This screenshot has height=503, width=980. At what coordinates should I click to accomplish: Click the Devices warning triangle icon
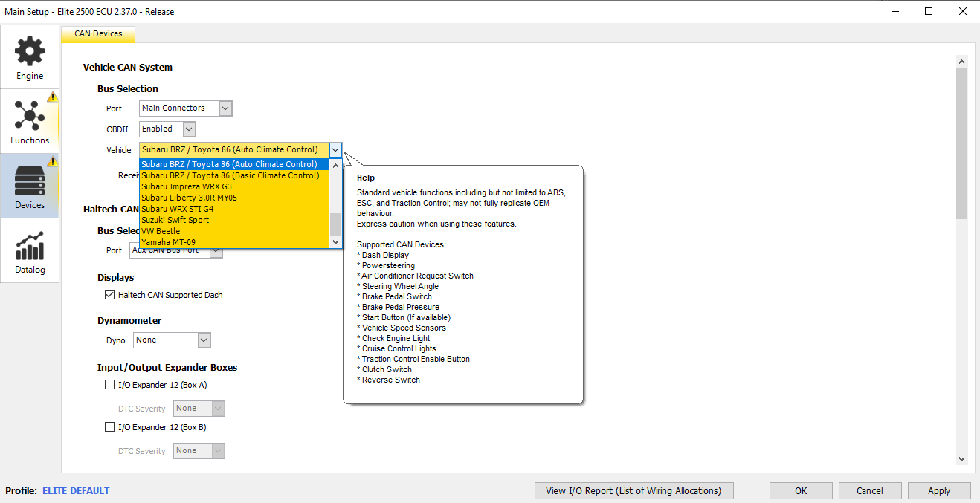(x=52, y=161)
